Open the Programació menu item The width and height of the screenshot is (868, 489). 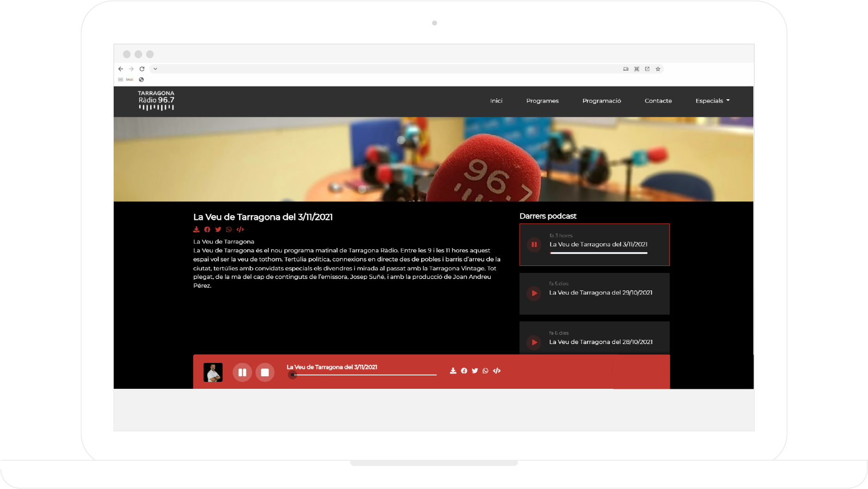tap(601, 101)
